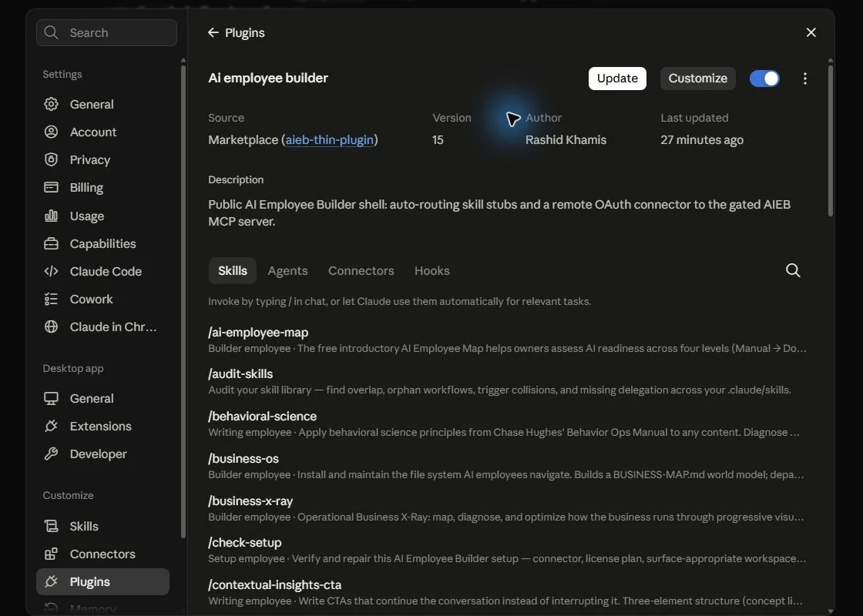This screenshot has width=863, height=616.
Task: Search skills using the magnifier icon
Action: [x=793, y=270]
